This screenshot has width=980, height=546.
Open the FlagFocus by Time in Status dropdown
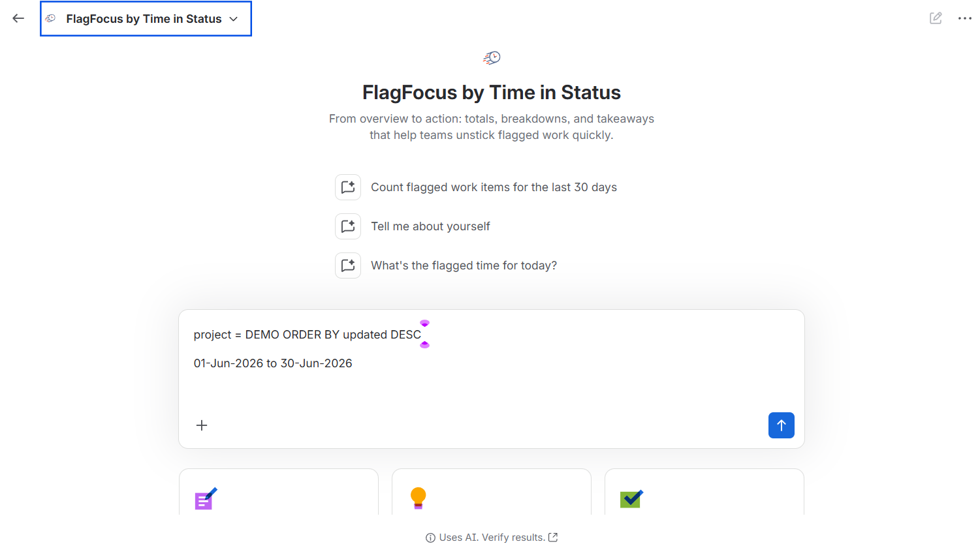pos(146,19)
